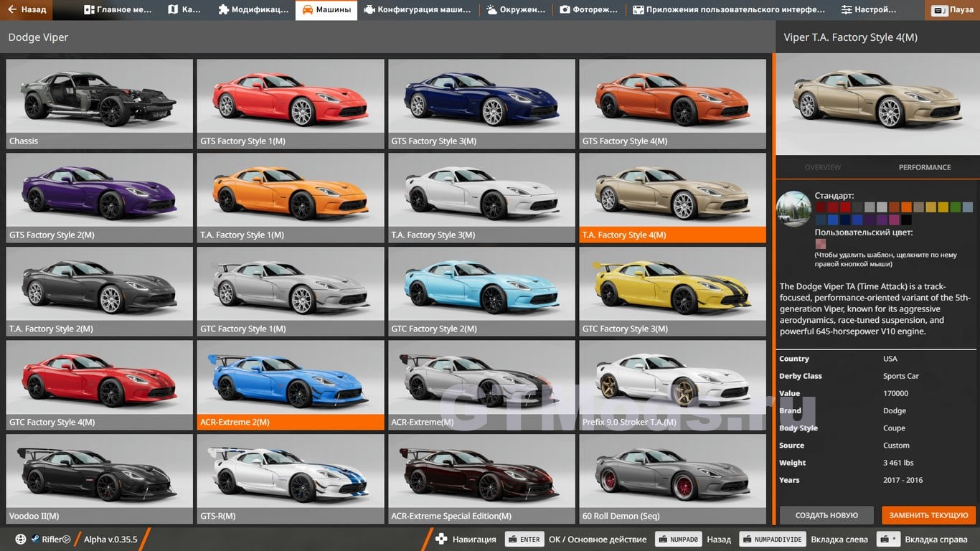Click the globe icon in the bottom bar
This screenshot has height=551, width=980.
click(21, 540)
